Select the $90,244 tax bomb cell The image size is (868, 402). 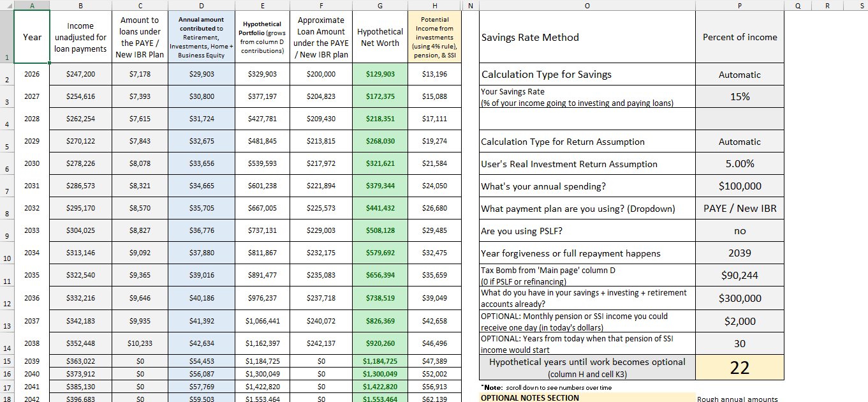click(739, 276)
